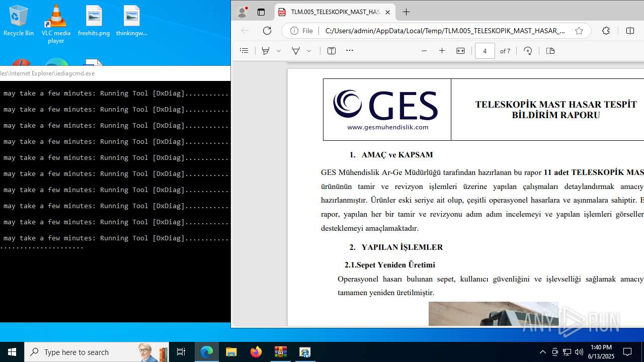This screenshot has height=362, width=644.
Task: Select freehits.png desktop file
Action: [x=94, y=21]
